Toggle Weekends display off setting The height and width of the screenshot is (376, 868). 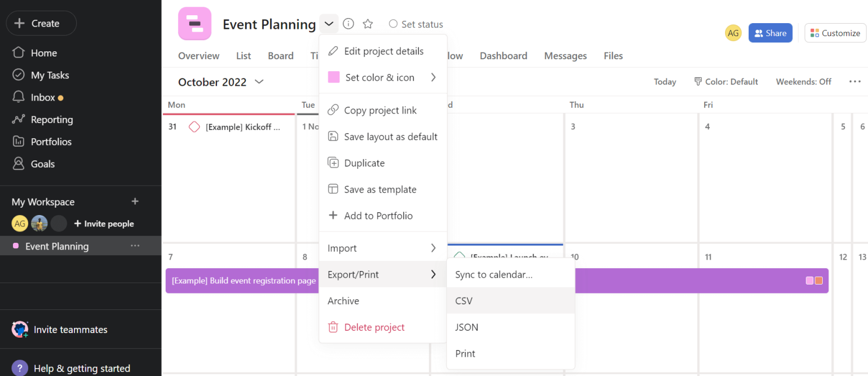(803, 81)
